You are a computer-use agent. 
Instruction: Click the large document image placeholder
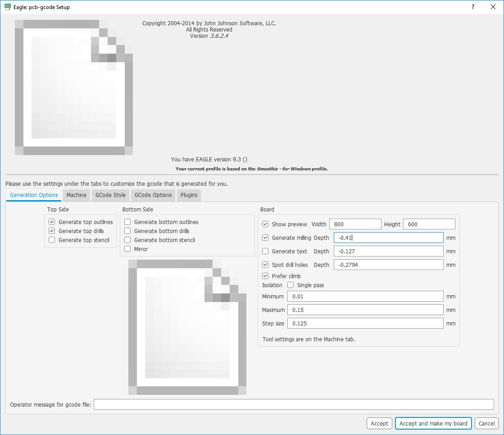73,87
